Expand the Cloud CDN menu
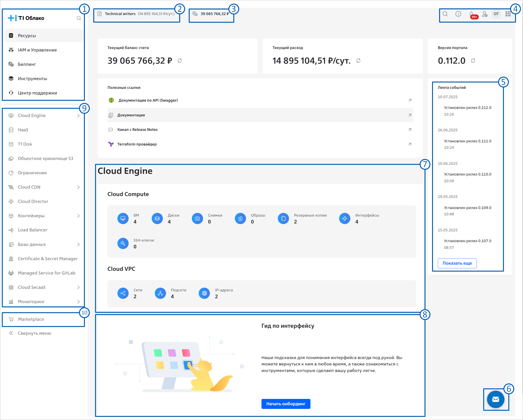 78,187
